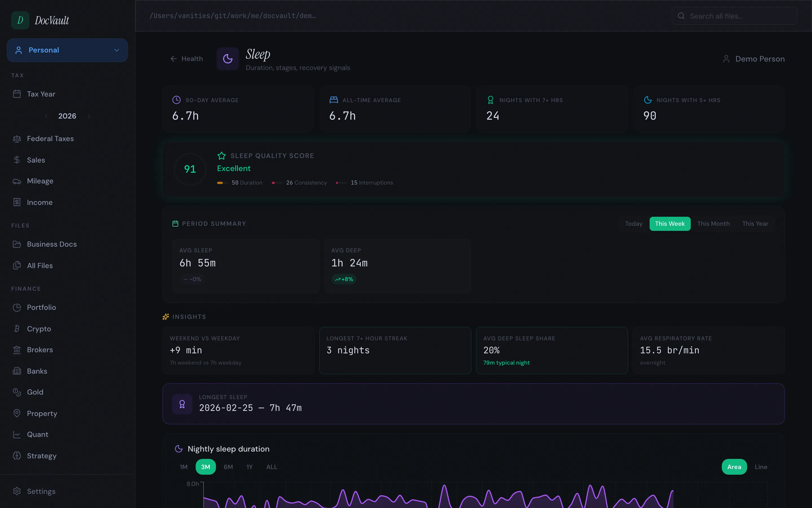Screen dimensions: 812x508
Task: Click the search magnifier icon
Action: [x=681, y=16]
